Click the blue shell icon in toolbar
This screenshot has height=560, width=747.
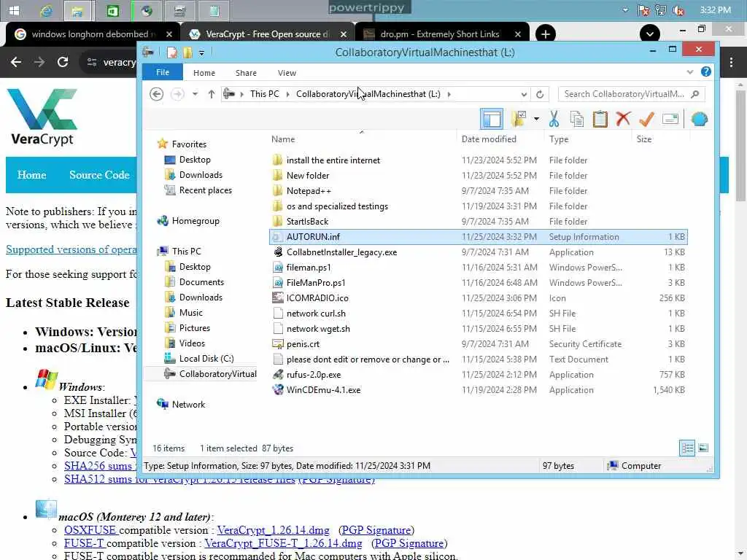coord(700,119)
